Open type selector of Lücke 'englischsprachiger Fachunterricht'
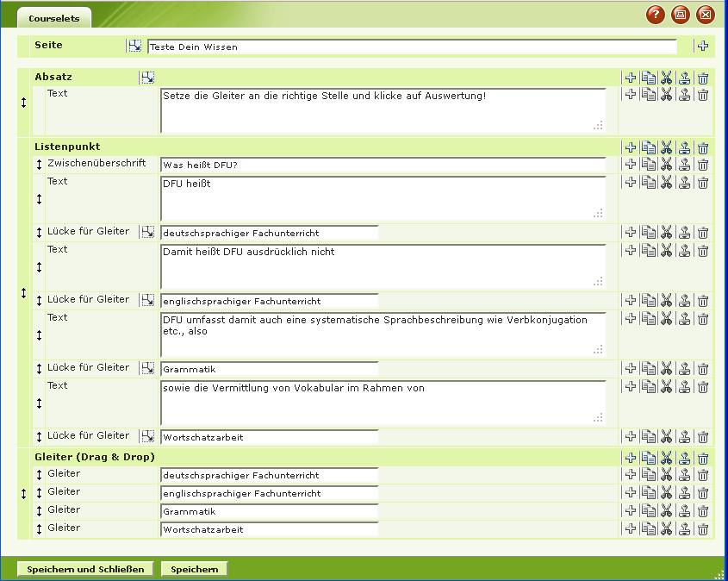Viewport: 728px width, 581px height. coord(147,300)
